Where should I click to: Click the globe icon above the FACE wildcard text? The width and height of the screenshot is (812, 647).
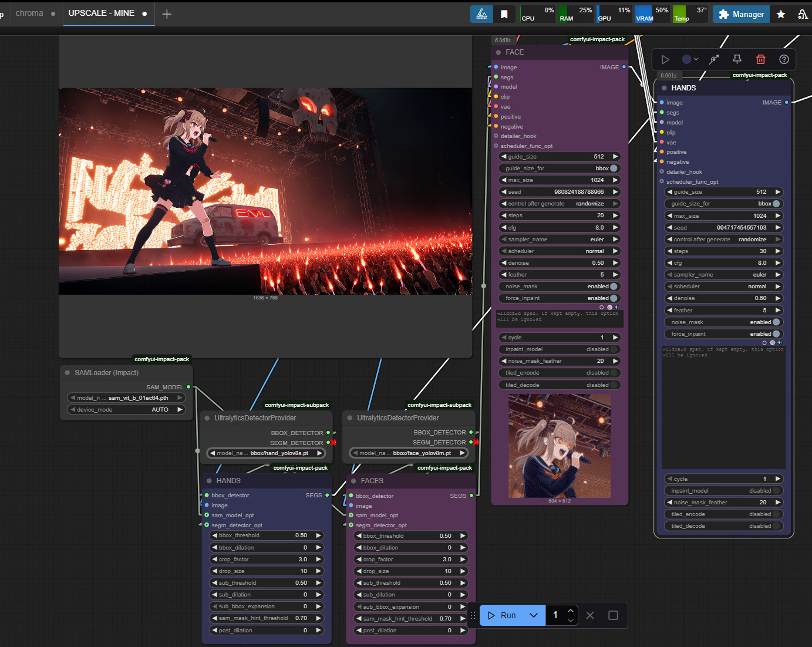[609, 307]
